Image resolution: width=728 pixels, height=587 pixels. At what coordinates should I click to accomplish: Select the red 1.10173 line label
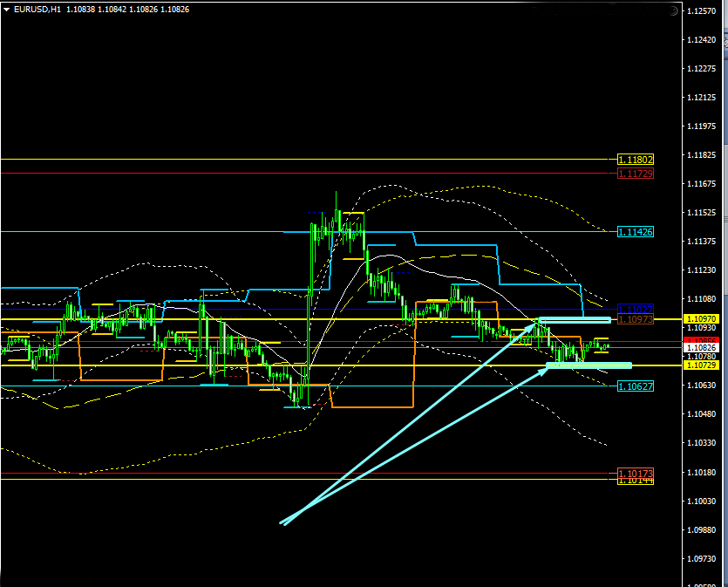pos(636,474)
